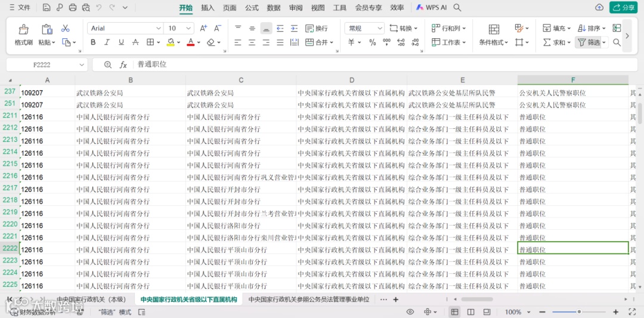The height and width of the screenshot is (318, 644).
Task: Switch to the 插入 ribbon tab
Action: tap(208, 7)
